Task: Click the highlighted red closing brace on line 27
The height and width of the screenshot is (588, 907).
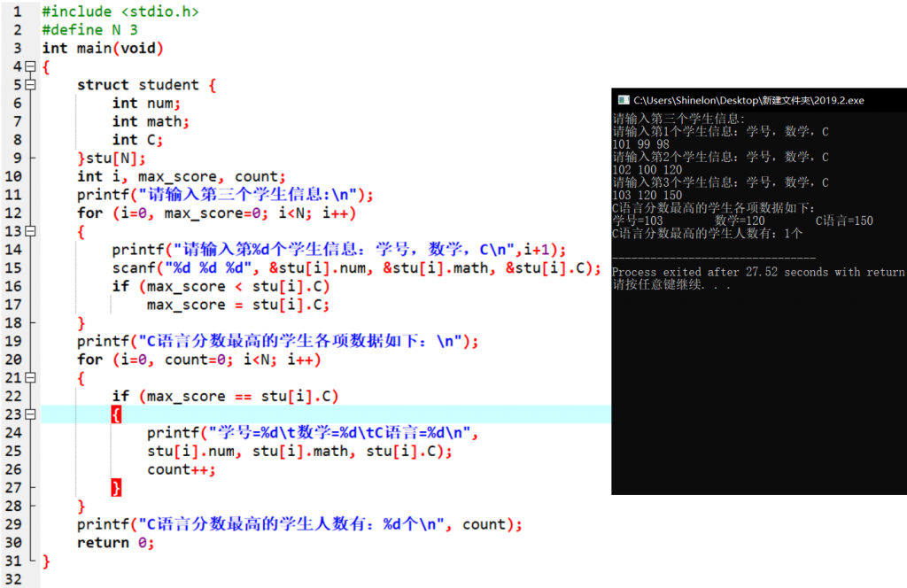Action: 116,488
